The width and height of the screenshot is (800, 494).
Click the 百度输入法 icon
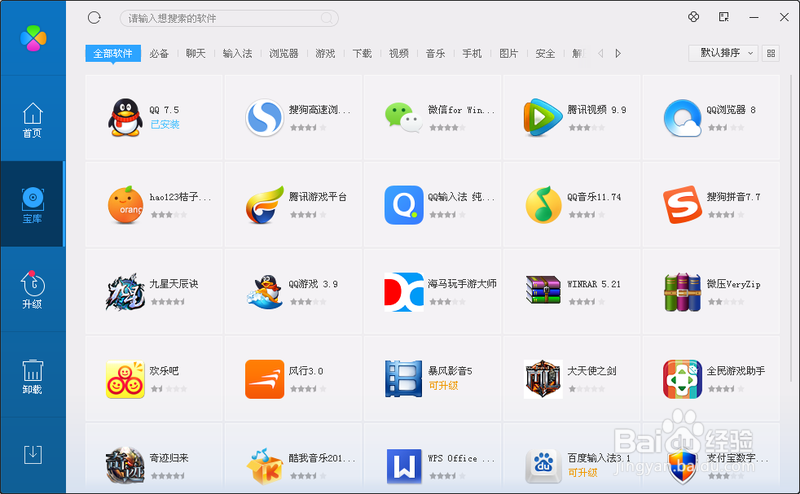point(543,465)
